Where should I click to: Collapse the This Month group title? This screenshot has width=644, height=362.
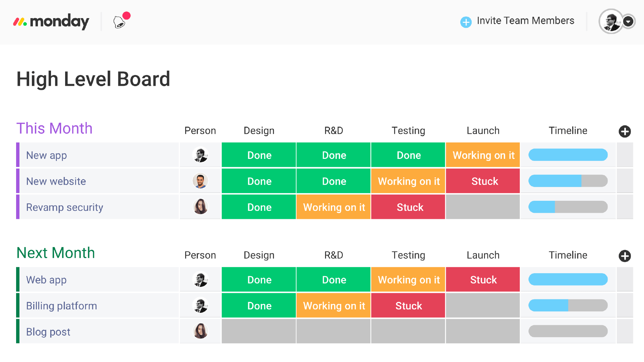(x=54, y=129)
